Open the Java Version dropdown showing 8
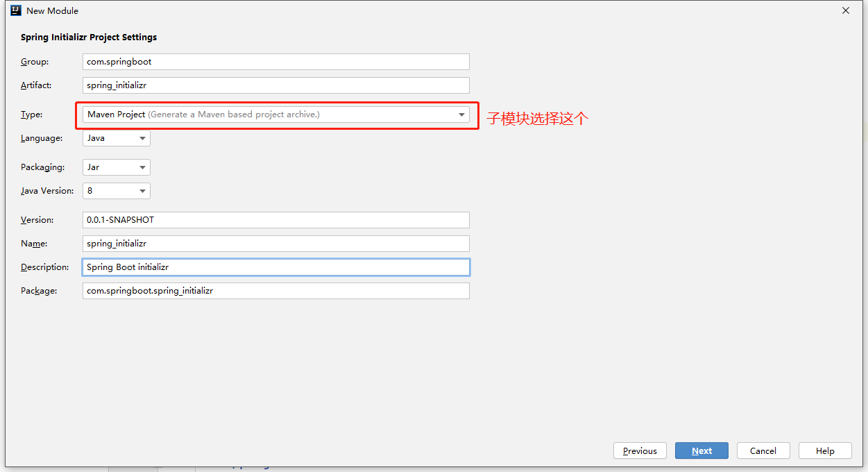The image size is (868, 472). [x=117, y=191]
